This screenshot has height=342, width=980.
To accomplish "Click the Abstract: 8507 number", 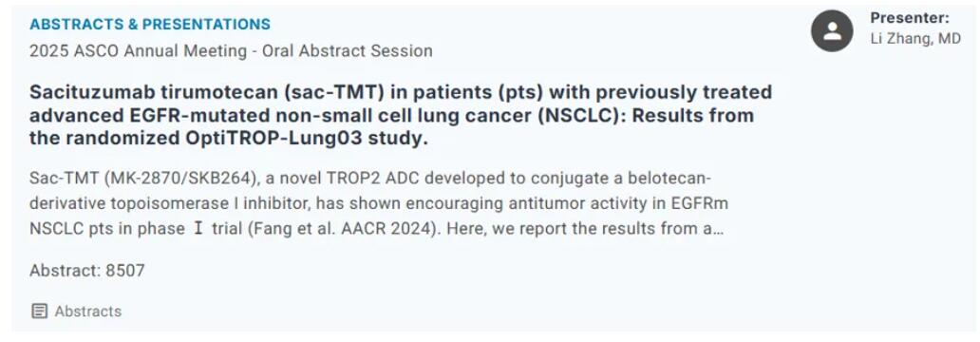I will [x=86, y=271].
